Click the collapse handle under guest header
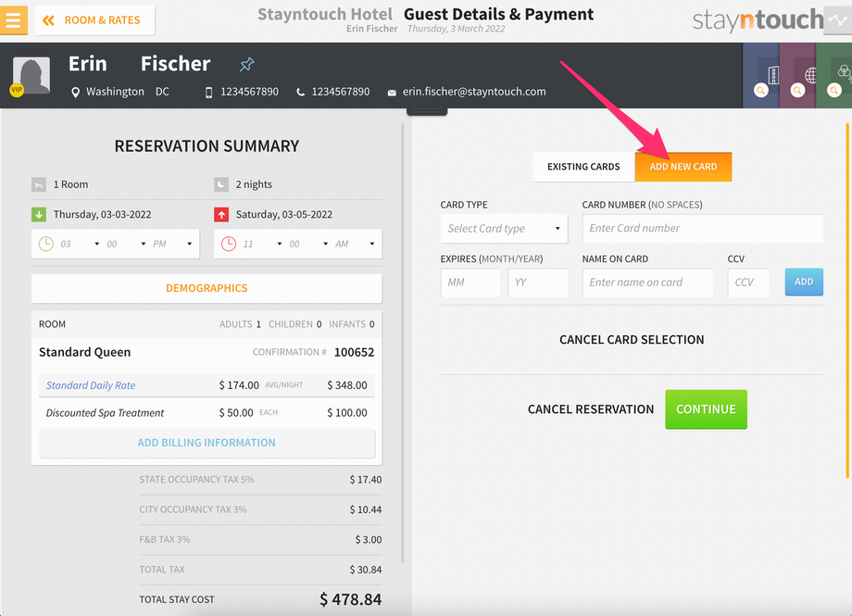This screenshot has height=616, width=852. tap(427, 111)
